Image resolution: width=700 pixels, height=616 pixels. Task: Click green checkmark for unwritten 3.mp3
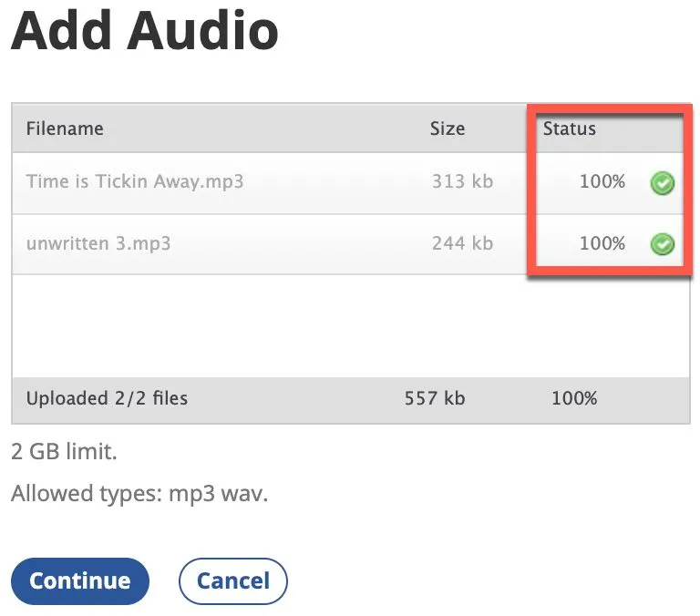[663, 244]
